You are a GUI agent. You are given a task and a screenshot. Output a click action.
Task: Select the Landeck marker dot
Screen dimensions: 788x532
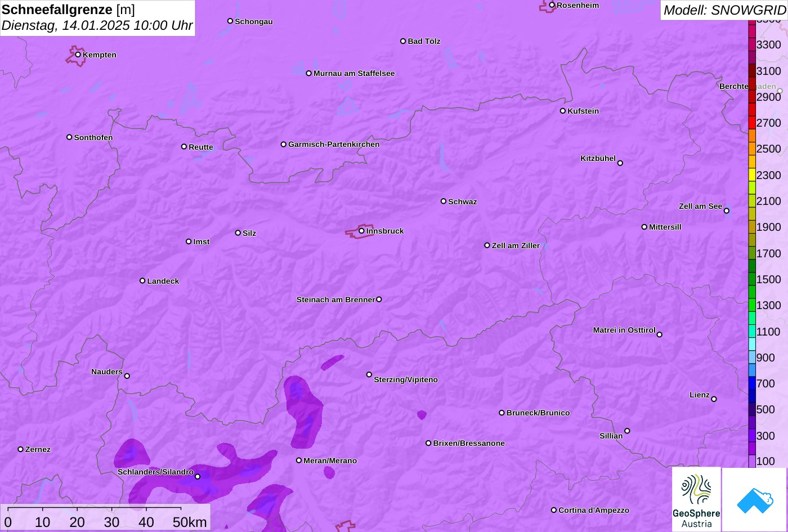coord(142,281)
